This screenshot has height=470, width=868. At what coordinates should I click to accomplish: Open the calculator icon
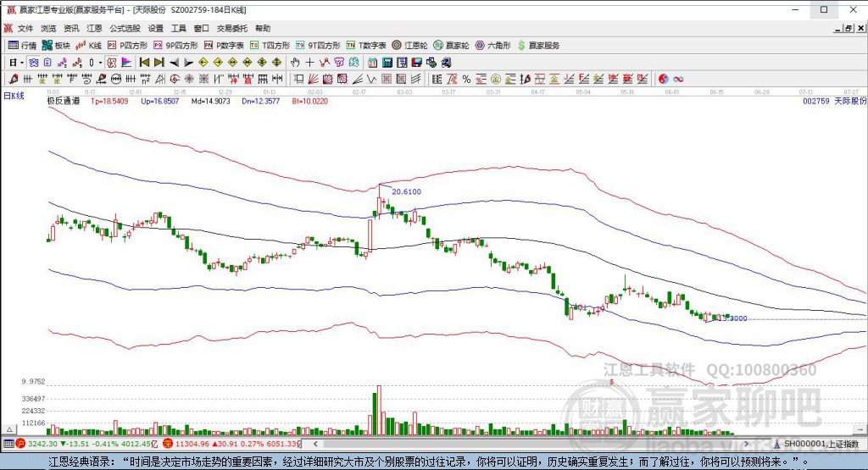pos(387,63)
